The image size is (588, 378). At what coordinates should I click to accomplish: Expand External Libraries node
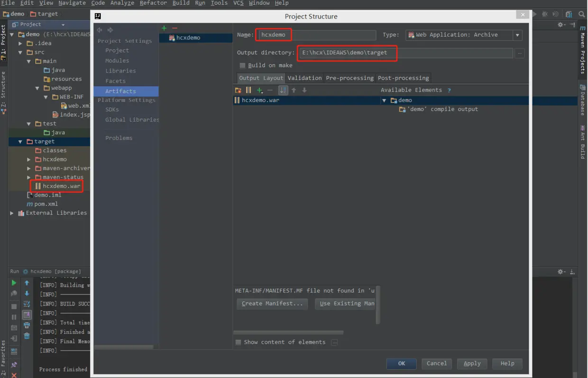pos(12,213)
